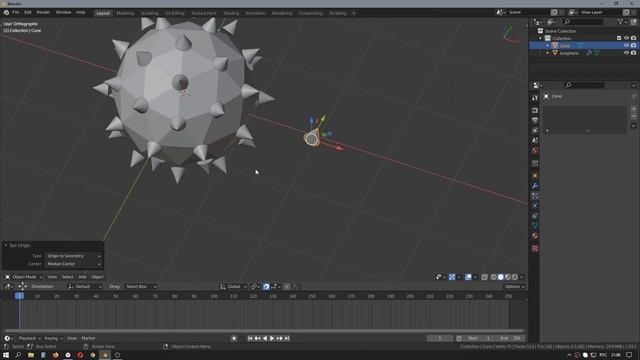Viewport: 640px width, 360px height.
Task: Switch to the Modeling workspace tab
Action: point(125,13)
